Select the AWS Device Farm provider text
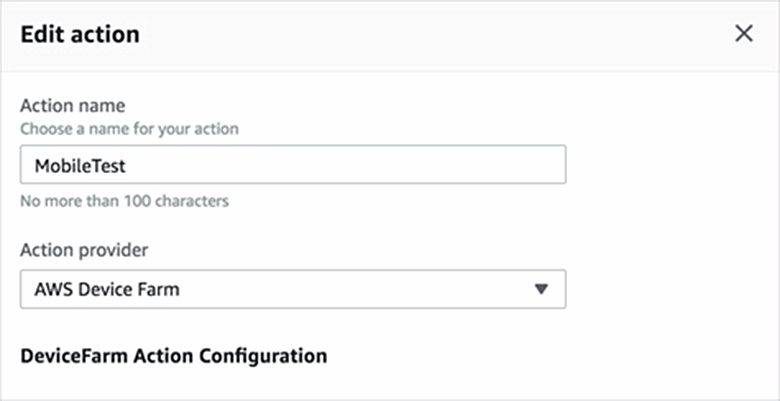 (107, 289)
